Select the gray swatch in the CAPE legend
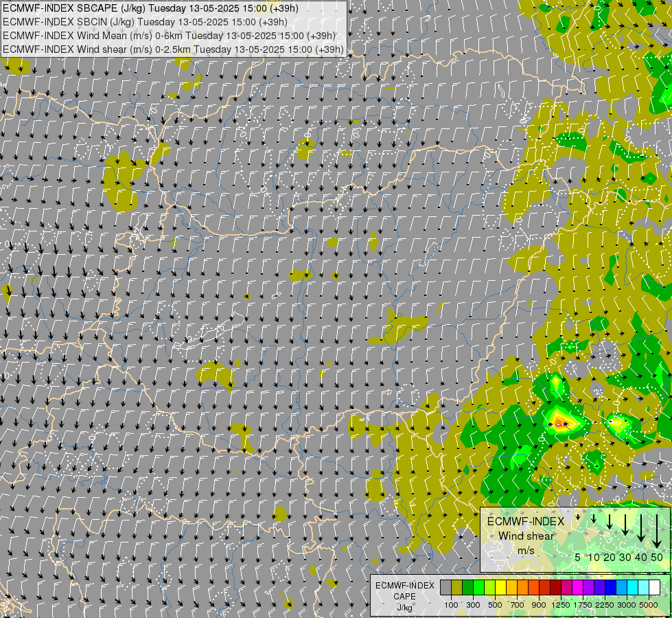The image size is (672, 618). tap(445, 588)
